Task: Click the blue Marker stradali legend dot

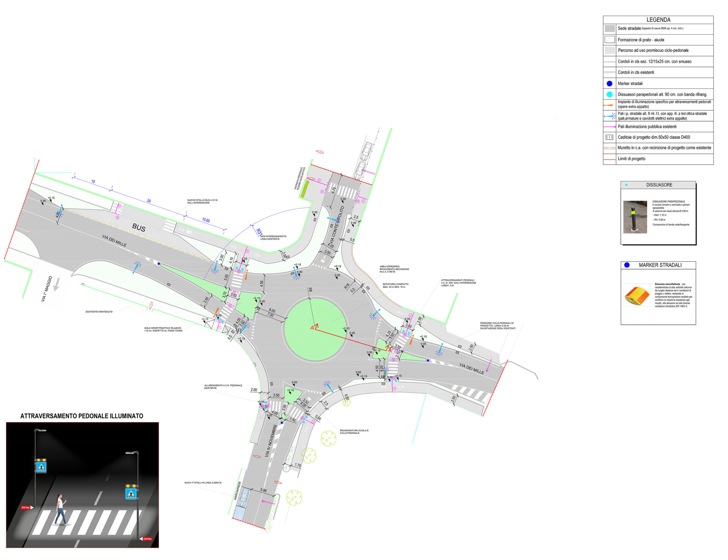Action: (x=609, y=83)
